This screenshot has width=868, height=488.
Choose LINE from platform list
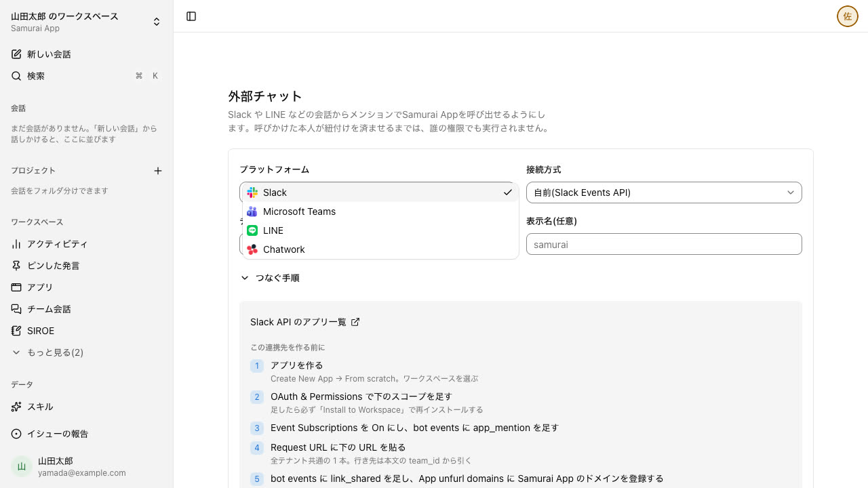[380, 230]
